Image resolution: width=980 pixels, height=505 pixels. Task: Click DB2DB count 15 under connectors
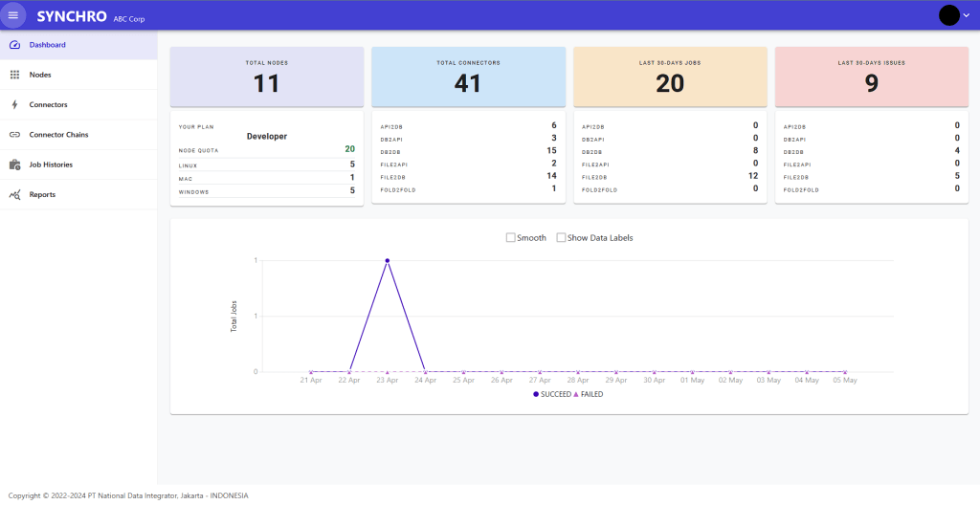pos(551,150)
